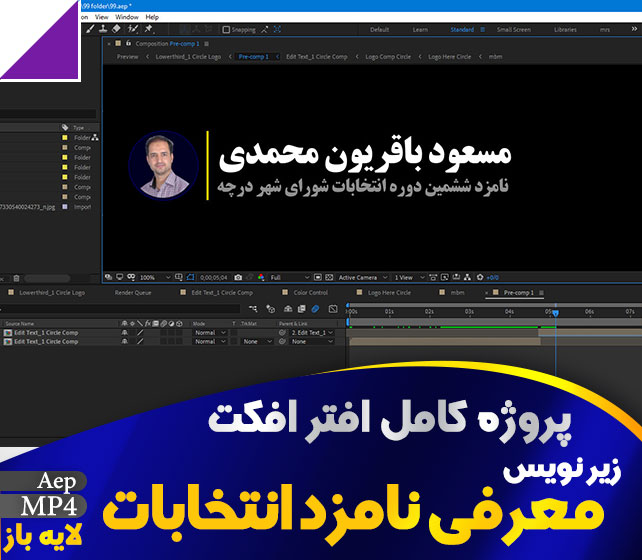Navigate to Edit Text_1 Circle Comp breadcrumb

(316, 57)
